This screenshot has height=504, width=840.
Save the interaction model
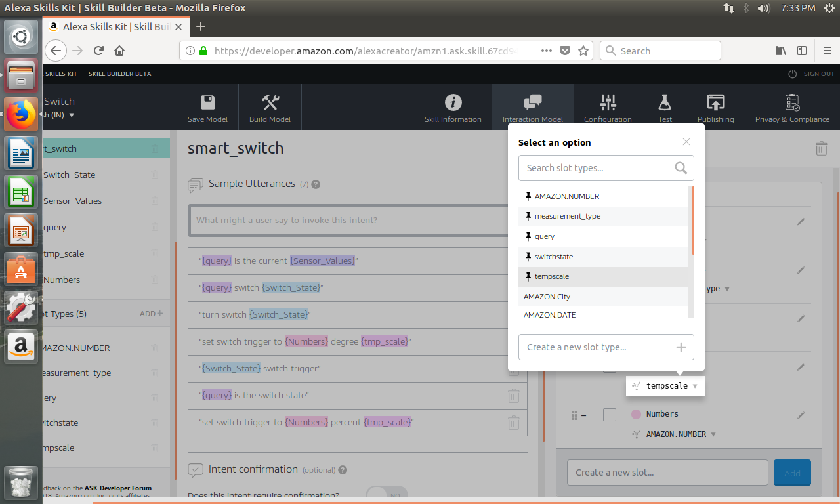(208, 109)
